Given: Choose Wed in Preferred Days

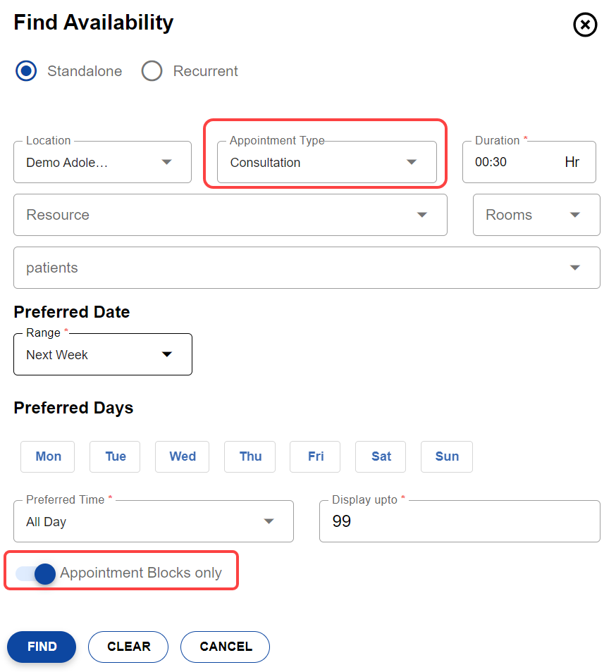Looking at the screenshot, I should point(183,456).
